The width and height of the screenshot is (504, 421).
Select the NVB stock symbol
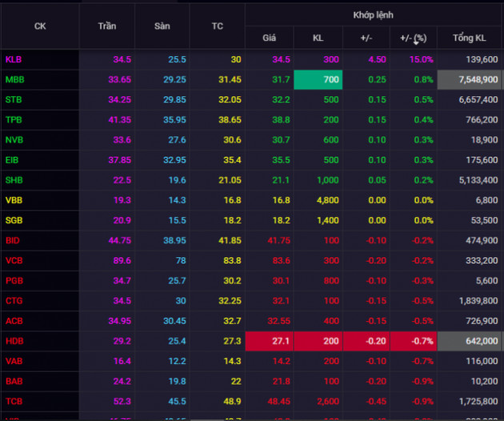(14, 140)
